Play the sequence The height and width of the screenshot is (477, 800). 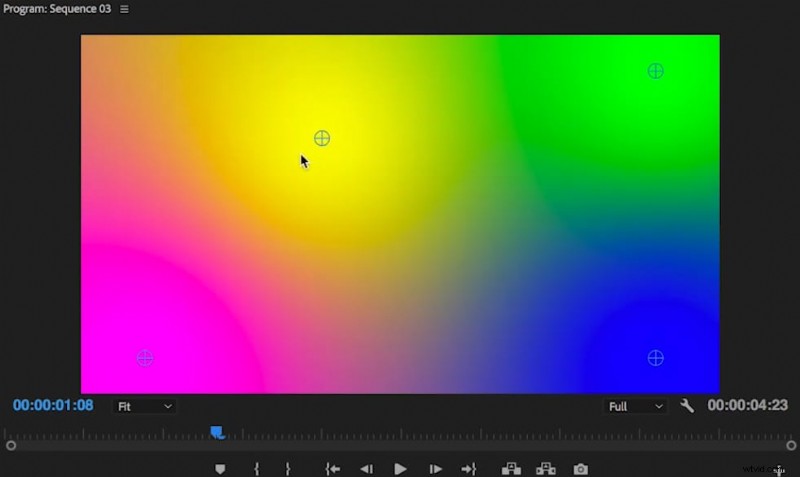pyautogui.click(x=401, y=469)
